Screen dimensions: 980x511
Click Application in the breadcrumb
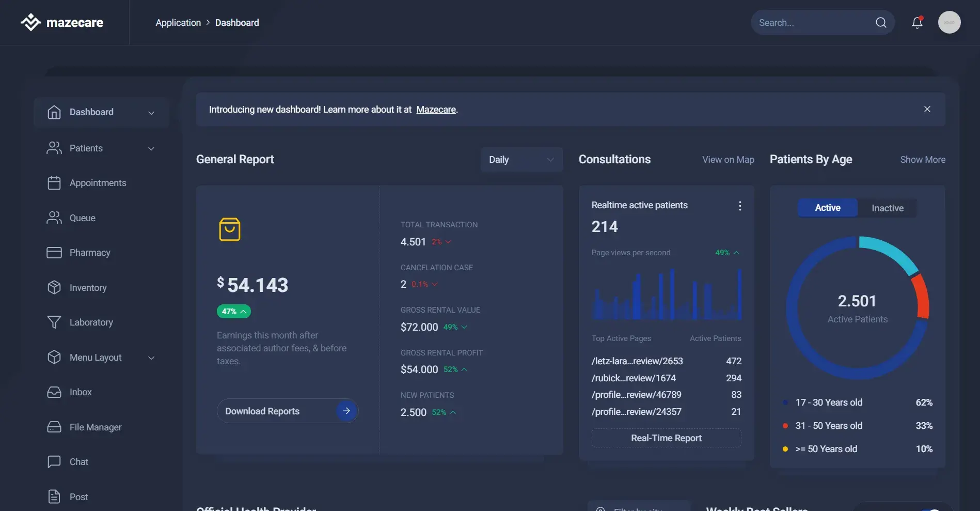point(178,23)
